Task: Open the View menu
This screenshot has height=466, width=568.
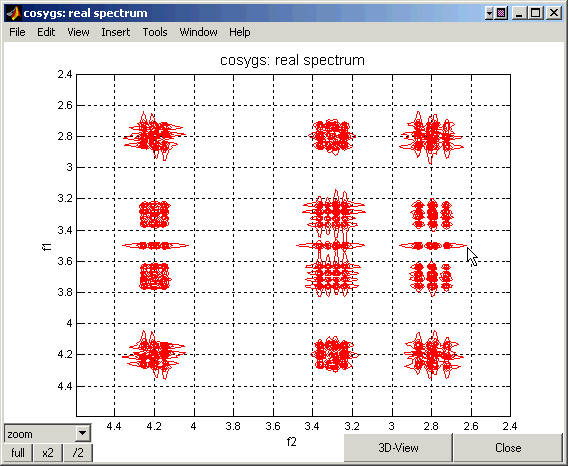Action: pos(78,32)
